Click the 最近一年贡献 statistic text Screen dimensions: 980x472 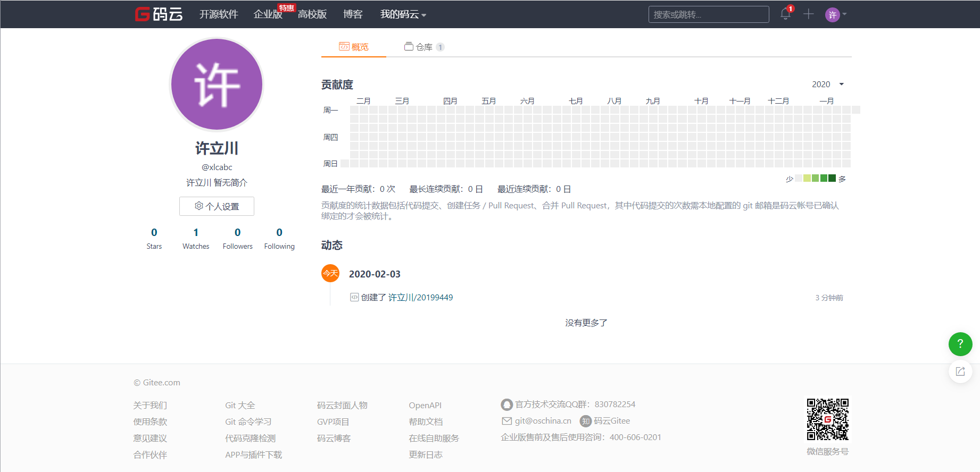click(x=358, y=189)
